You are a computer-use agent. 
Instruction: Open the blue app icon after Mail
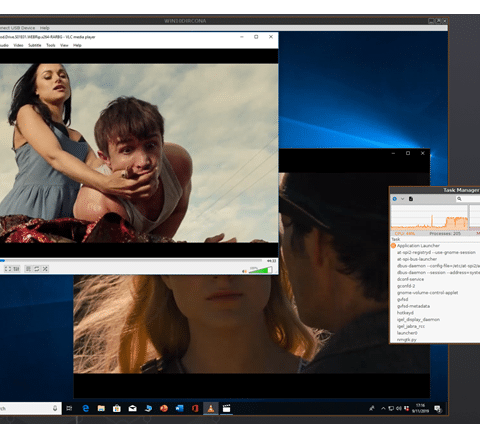148,408
